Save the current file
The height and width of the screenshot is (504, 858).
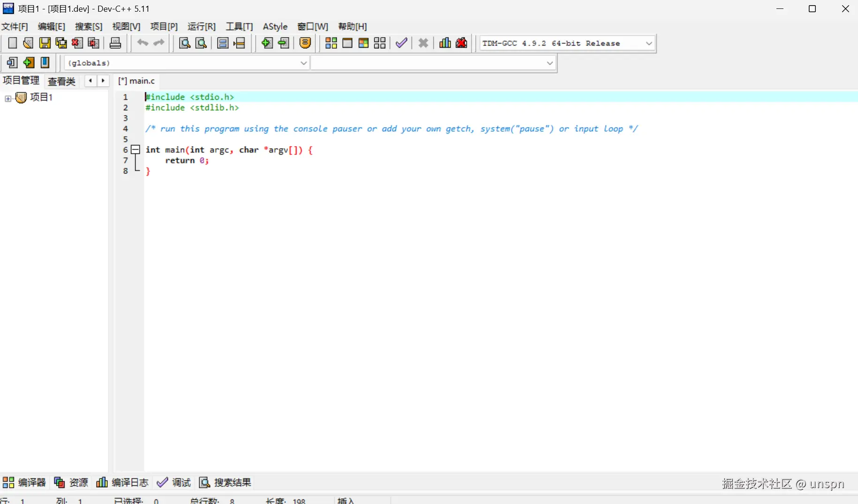point(45,43)
